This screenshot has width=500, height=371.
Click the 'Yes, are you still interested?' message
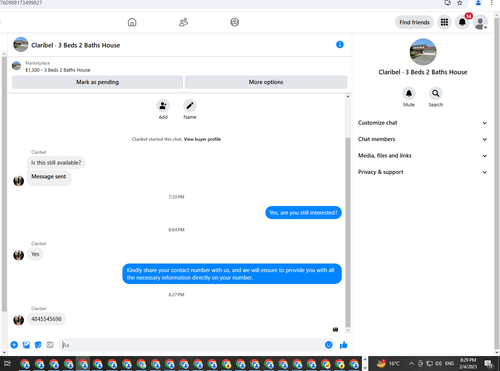tap(303, 213)
